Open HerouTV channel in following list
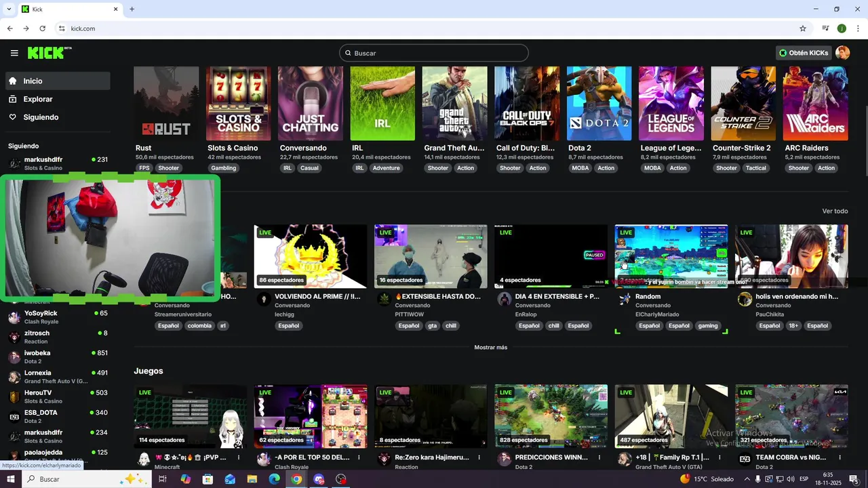Viewport: 868px width, 488px height. [x=58, y=396]
